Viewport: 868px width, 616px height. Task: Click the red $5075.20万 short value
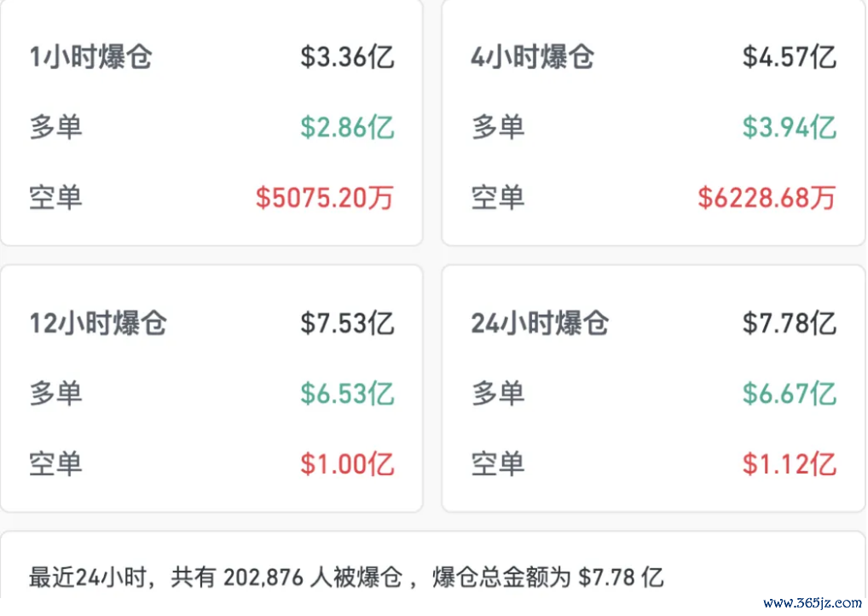click(325, 198)
